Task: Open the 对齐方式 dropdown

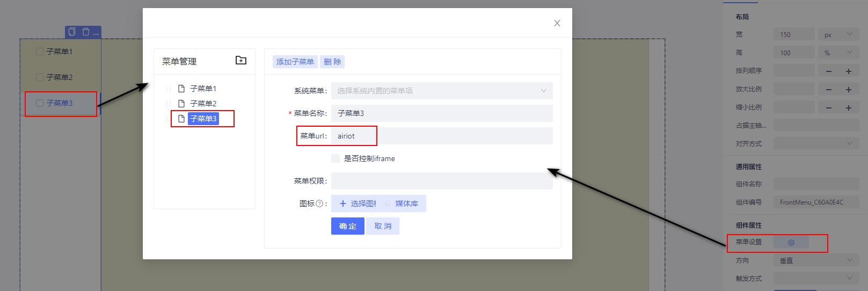Action: pyautogui.click(x=816, y=144)
